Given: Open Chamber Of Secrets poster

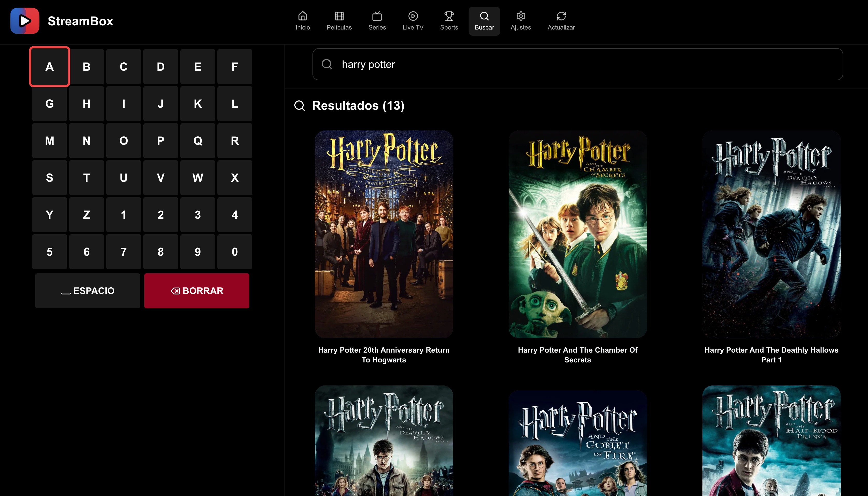Looking at the screenshot, I should [x=577, y=234].
